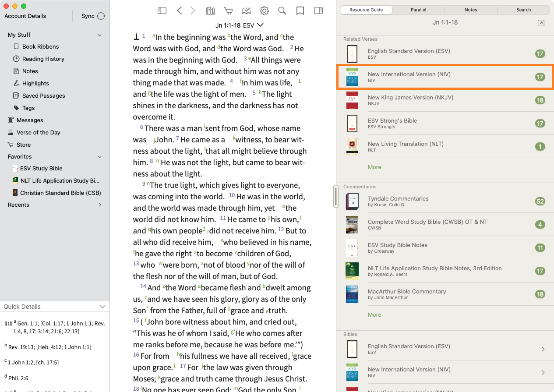Open New Living Translation related verses
This screenshot has width=554, height=392.
point(445,147)
